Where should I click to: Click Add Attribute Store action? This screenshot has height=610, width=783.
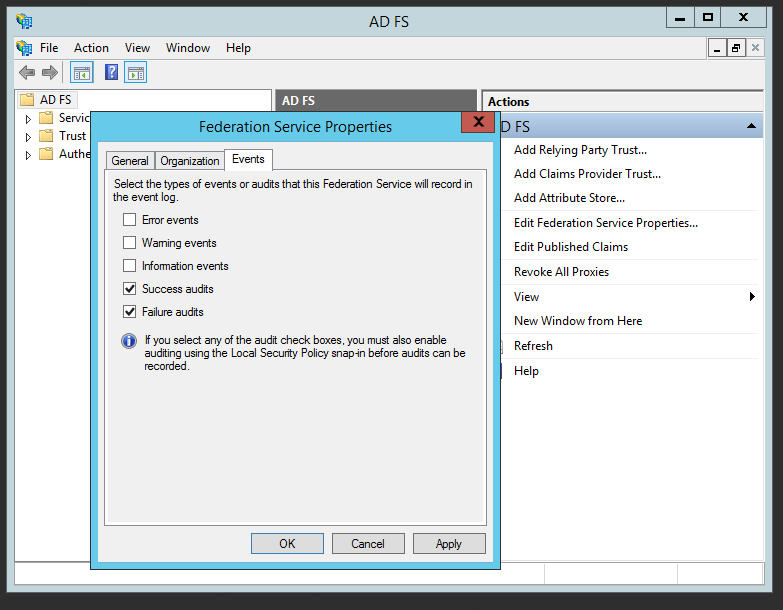(x=569, y=198)
